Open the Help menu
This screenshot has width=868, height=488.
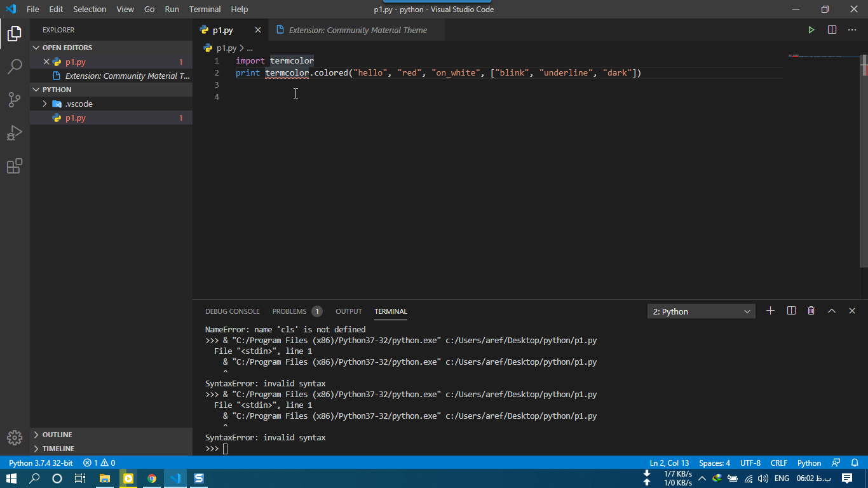(240, 9)
